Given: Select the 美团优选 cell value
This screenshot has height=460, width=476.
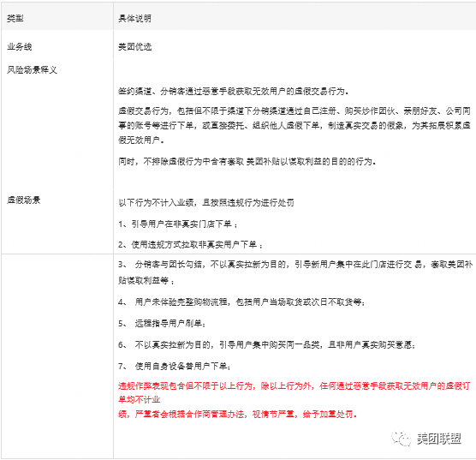Looking at the screenshot, I should 134,47.
